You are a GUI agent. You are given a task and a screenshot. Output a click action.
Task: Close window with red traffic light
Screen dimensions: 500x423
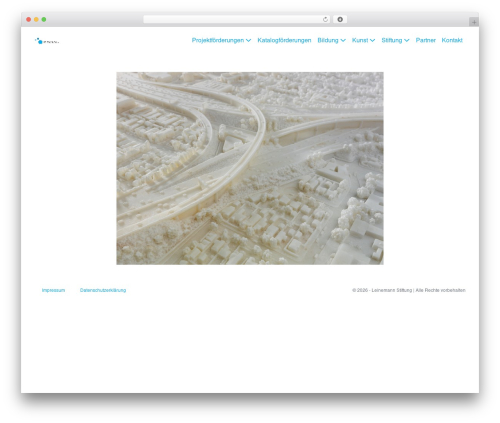29,19
